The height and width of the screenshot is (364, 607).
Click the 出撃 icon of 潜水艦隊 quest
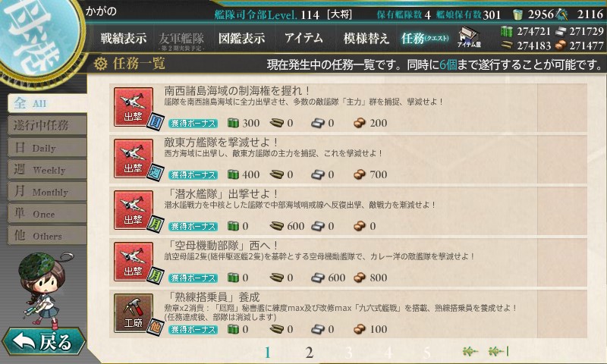click(x=134, y=210)
